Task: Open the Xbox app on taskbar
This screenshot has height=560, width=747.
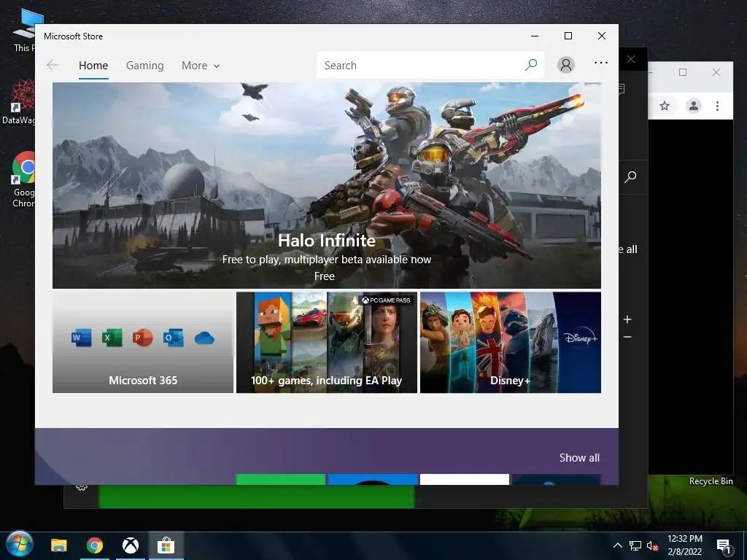Action: click(x=131, y=545)
